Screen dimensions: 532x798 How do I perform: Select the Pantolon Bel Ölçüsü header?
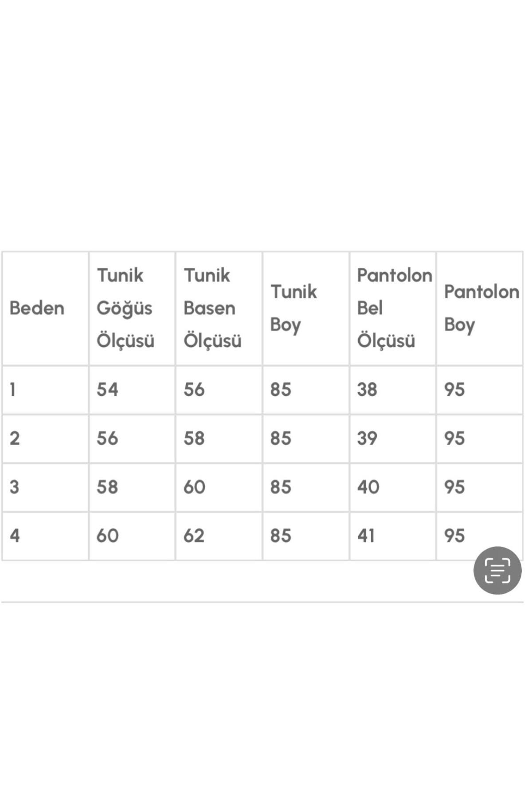394,308
